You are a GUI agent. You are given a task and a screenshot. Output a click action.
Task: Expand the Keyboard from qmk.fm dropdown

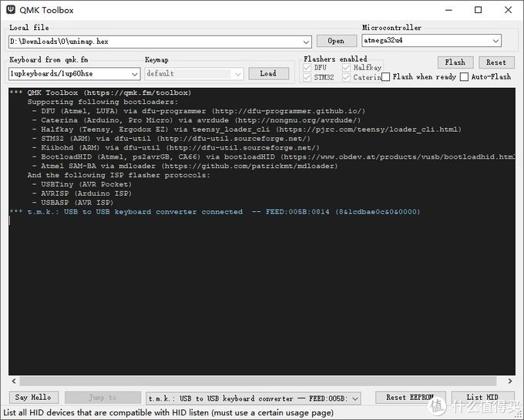[134, 74]
